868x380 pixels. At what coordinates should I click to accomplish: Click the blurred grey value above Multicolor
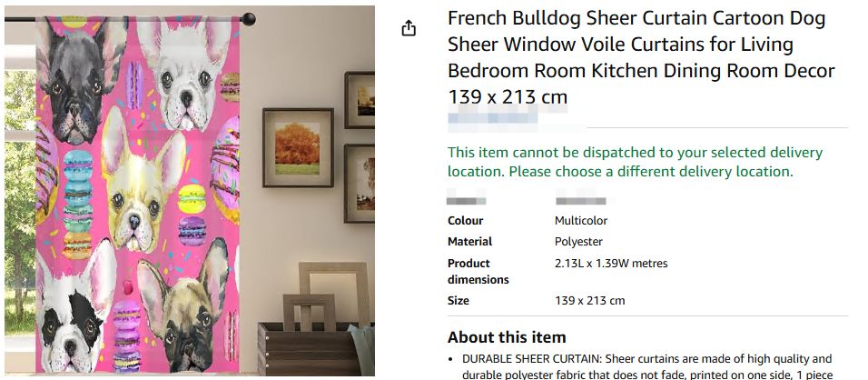pos(581,200)
